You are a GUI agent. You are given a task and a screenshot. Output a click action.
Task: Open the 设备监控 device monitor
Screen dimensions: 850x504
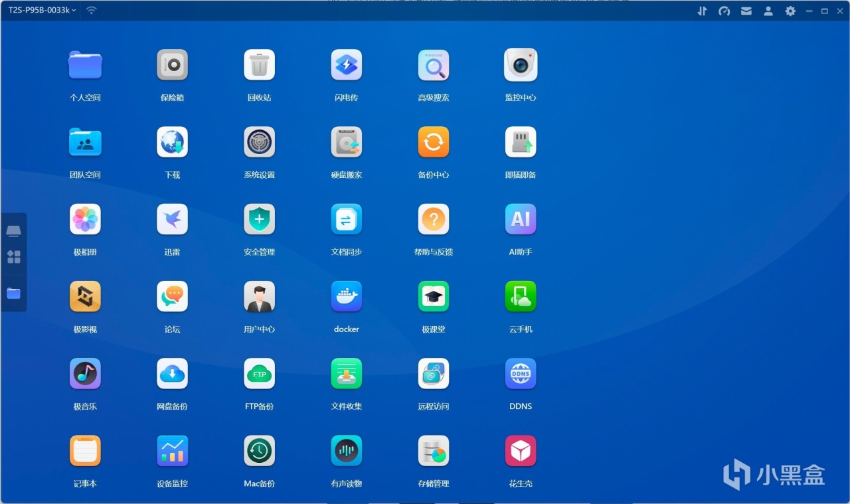(x=172, y=451)
